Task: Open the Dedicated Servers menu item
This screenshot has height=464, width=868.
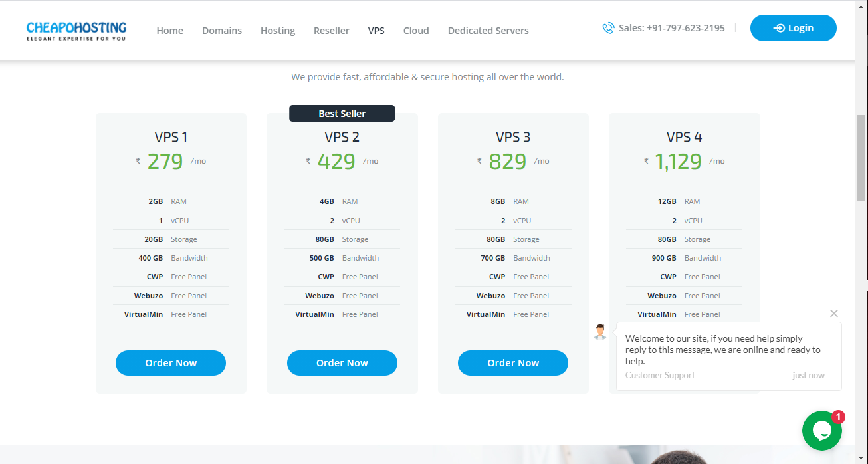Action: (488, 31)
